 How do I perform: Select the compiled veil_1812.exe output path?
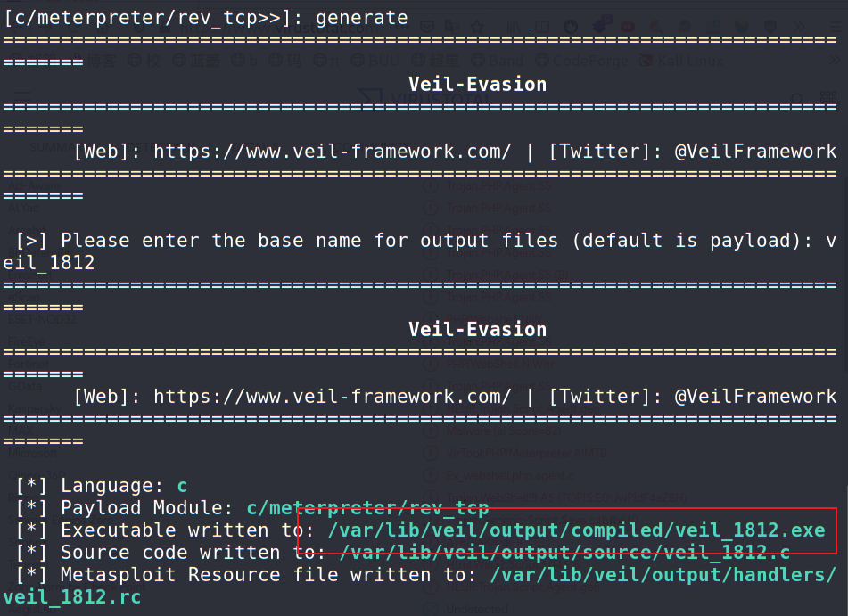tap(576, 530)
